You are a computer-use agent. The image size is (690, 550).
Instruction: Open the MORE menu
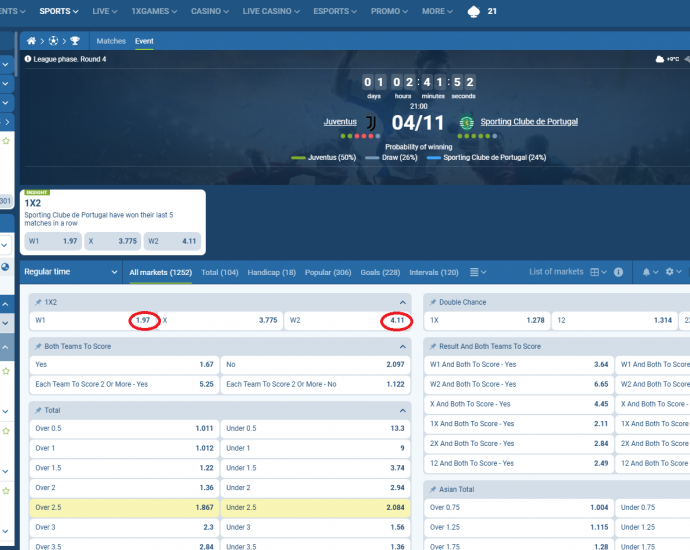437,11
